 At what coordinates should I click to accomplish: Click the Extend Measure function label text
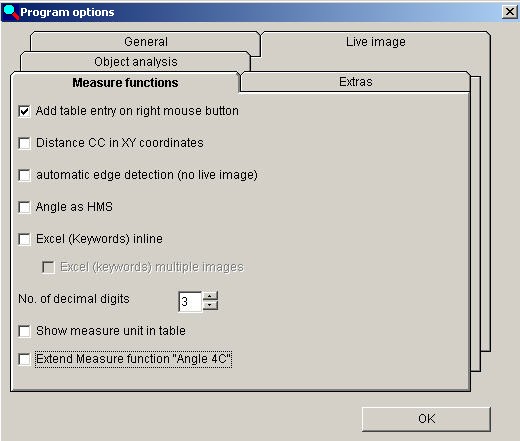point(133,359)
